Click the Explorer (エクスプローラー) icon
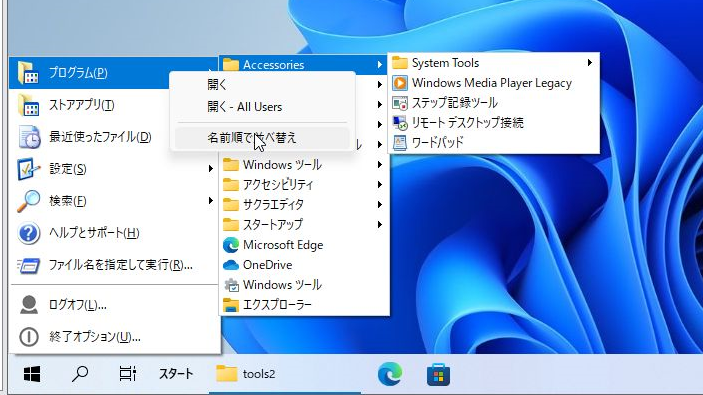Image resolution: width=703 pixels, height=395 pixels. pos(231,305)
